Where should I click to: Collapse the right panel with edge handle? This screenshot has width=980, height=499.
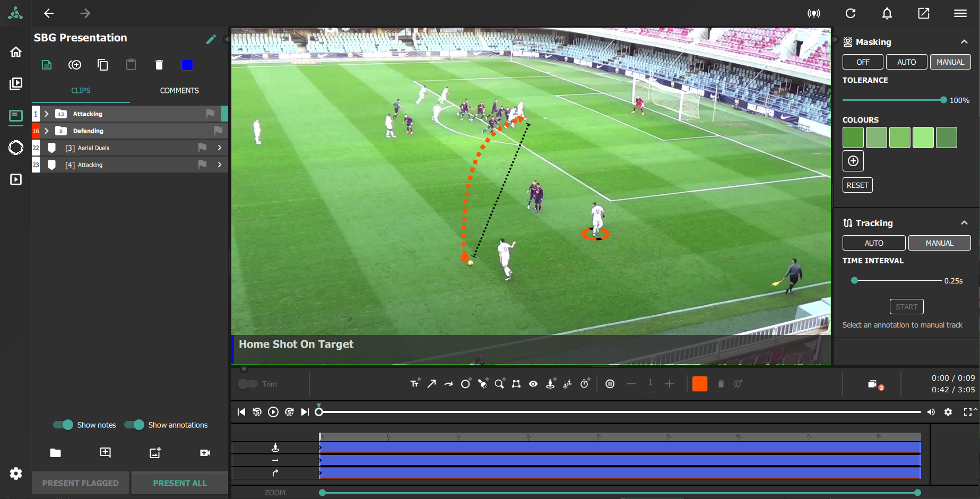pyautogui.click(x=835, y=39)
